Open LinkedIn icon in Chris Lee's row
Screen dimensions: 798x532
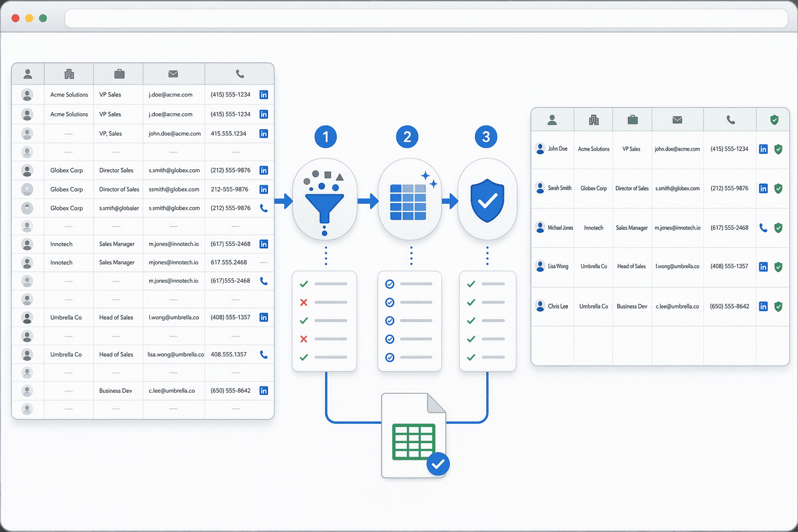click(x=763, y=307)
